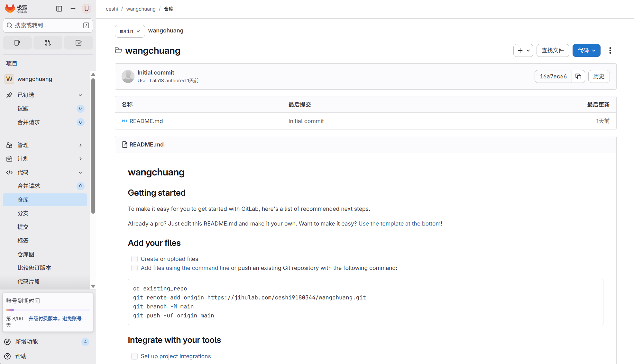Copy commit SHA with the copy icon
634x364 pixels.
[x=578, y=76]
